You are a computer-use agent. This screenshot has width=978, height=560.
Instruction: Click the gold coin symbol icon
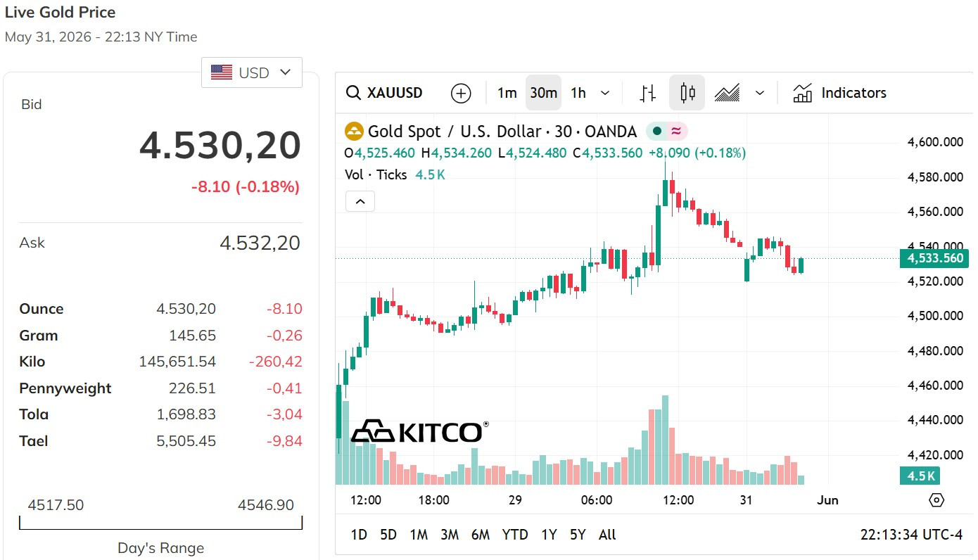[x=354, y=132]
